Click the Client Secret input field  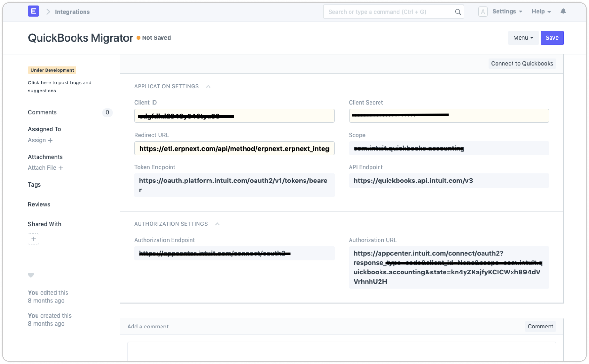coord(449,116)
